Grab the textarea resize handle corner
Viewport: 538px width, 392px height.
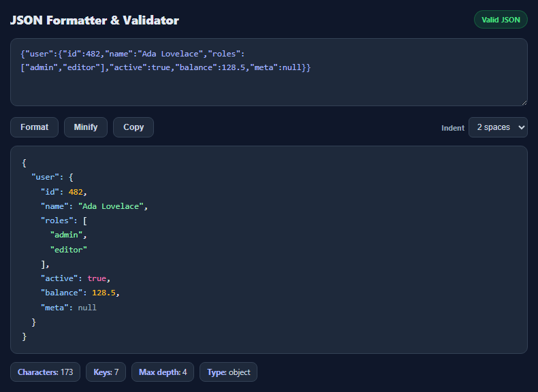click(524, 103)
